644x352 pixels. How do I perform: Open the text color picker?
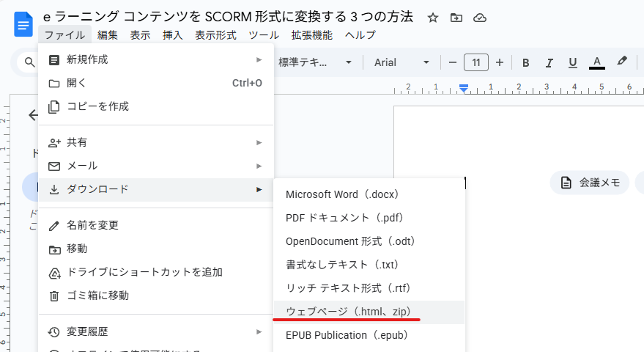[597, 62]
